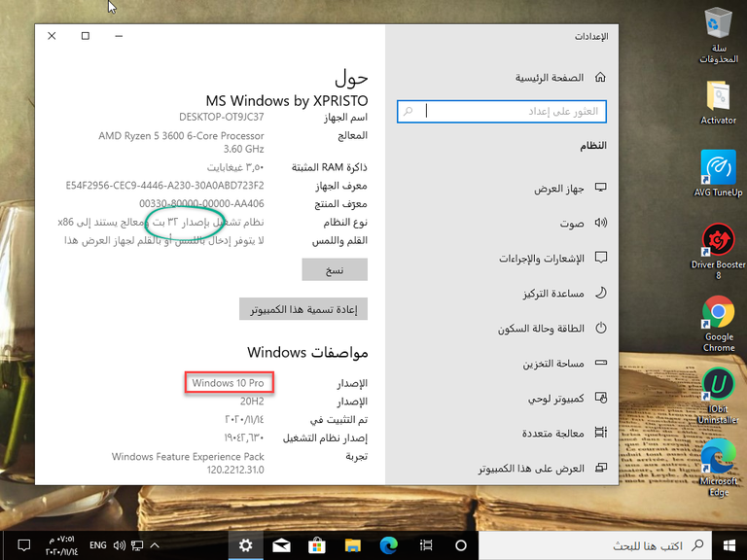Open Task View on the taskbar

pos(426,545)
